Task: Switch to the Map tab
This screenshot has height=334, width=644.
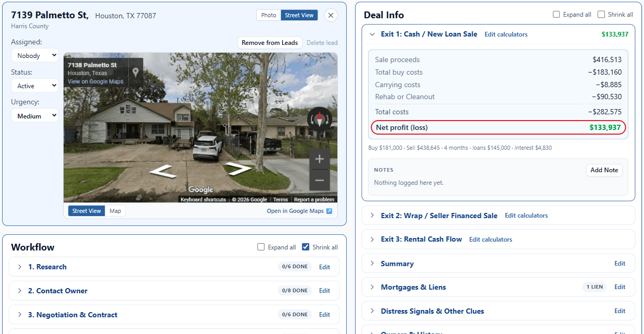Action: (x=115, y=211)
